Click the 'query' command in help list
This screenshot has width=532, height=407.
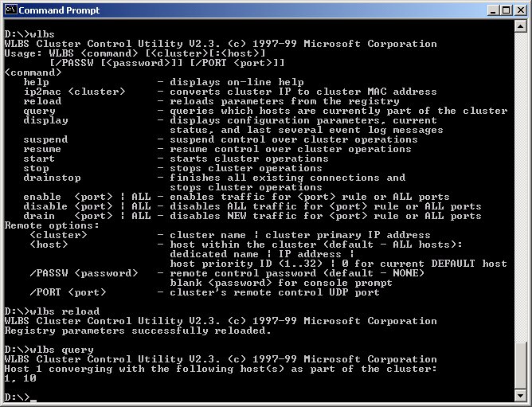tap(39, 111)
